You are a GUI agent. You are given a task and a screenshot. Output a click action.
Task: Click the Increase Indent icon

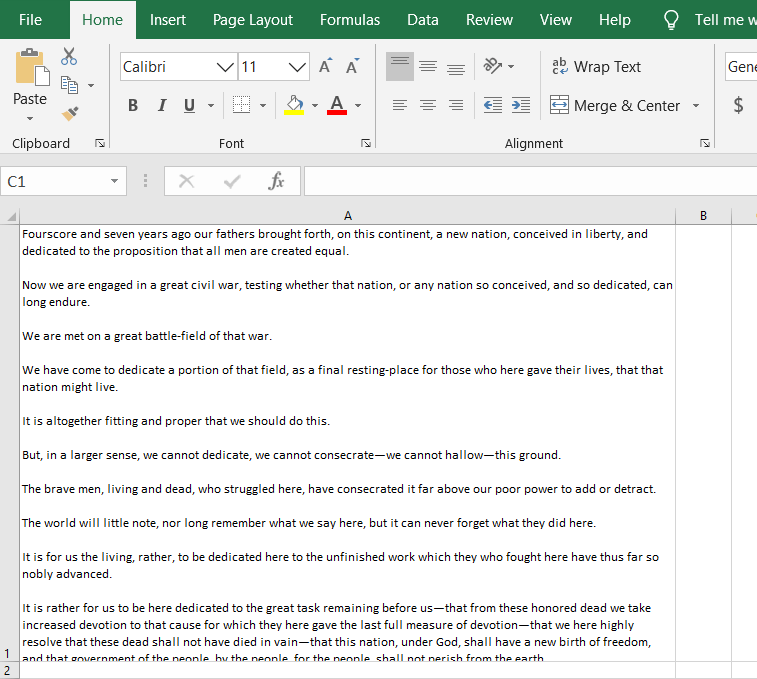click(521, 105)
